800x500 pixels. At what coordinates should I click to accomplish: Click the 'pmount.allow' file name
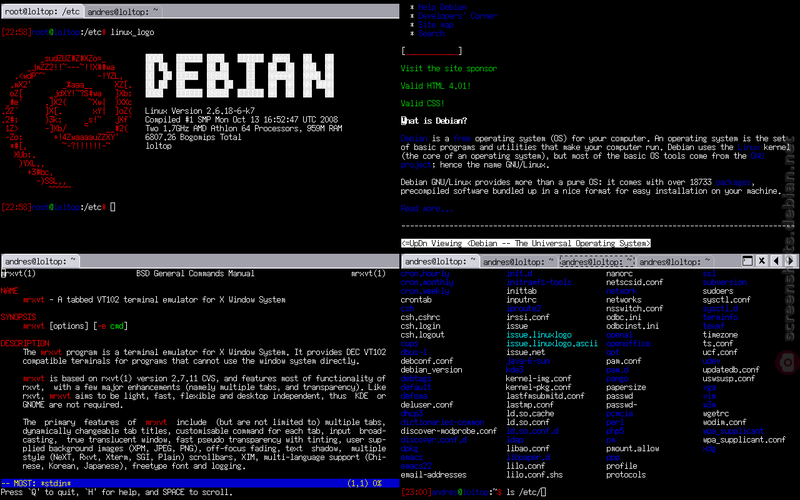click(x=633, y=448)
